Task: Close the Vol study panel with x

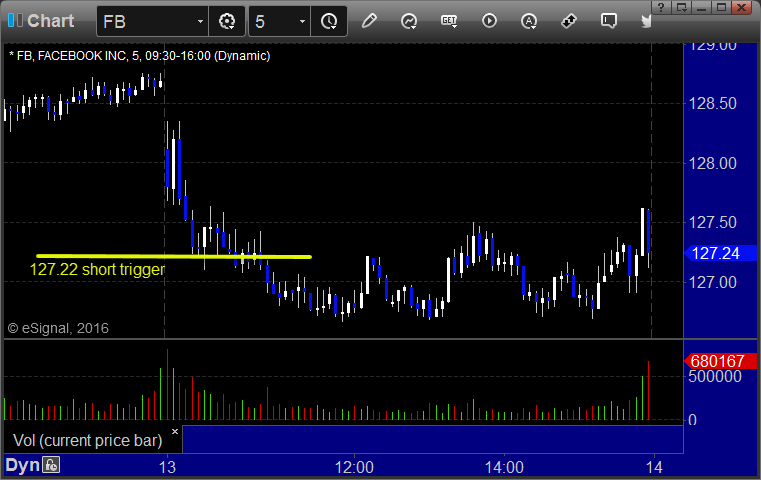Action: [175, 431]
